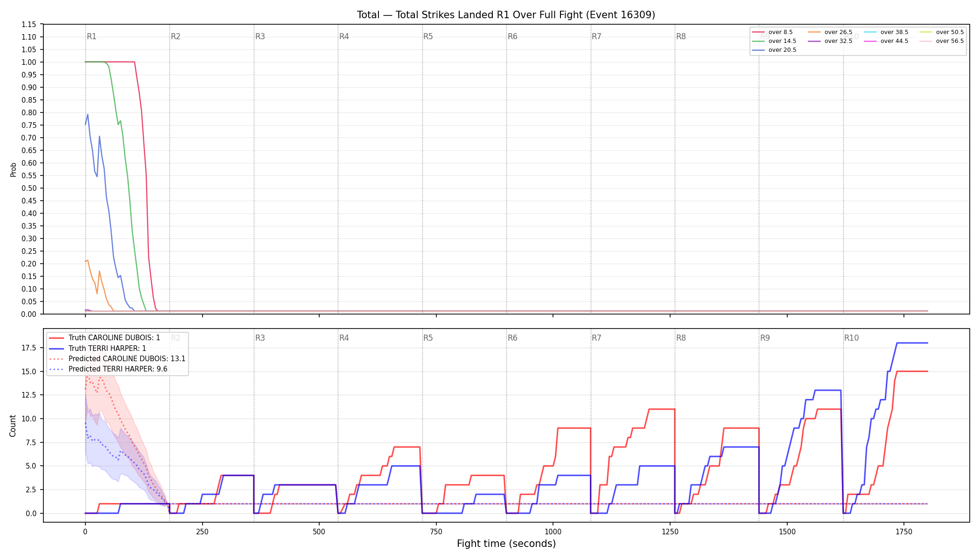Click the 1.00 tick on the Prob axis
Image resolution: width=980 pixels, height=560 pixels.
29,62
